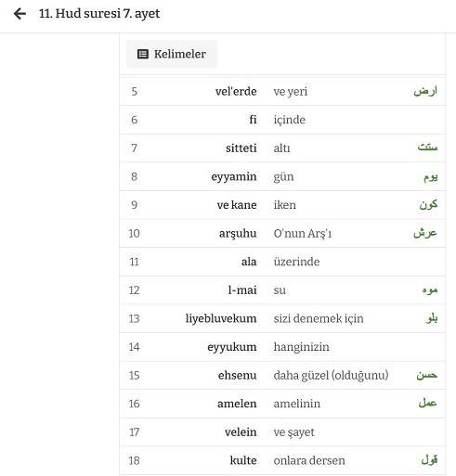Select the word velein in row 17

click(x=241, y=432)
